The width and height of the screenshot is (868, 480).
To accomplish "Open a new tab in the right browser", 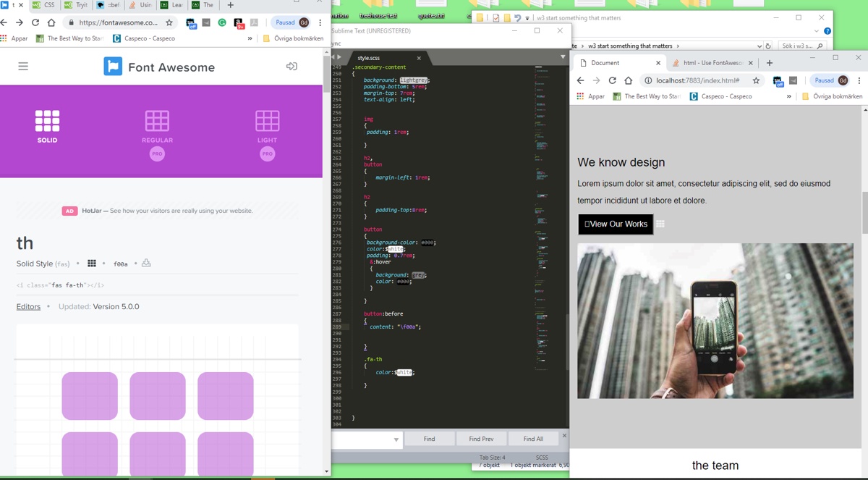I will (770, 63).
